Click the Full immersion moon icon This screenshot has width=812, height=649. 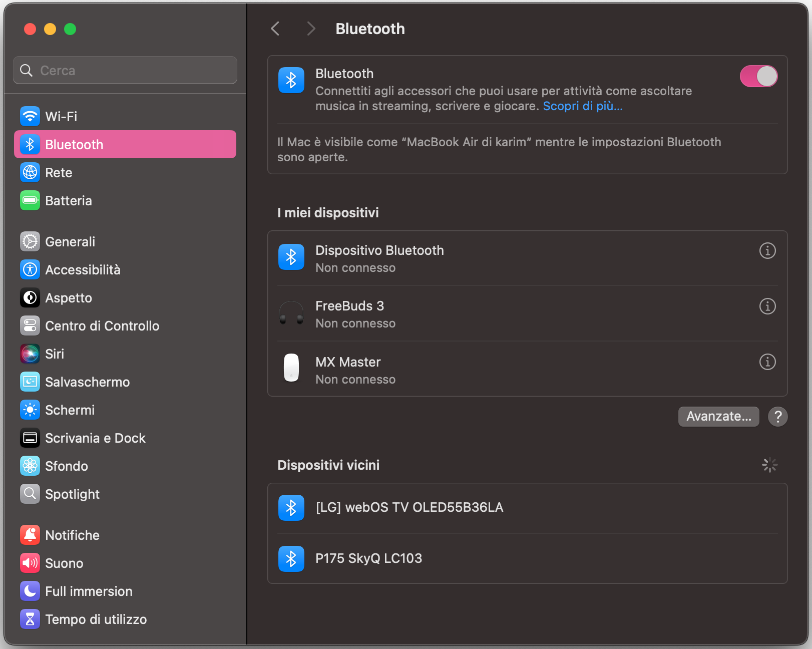pos(30,591)
